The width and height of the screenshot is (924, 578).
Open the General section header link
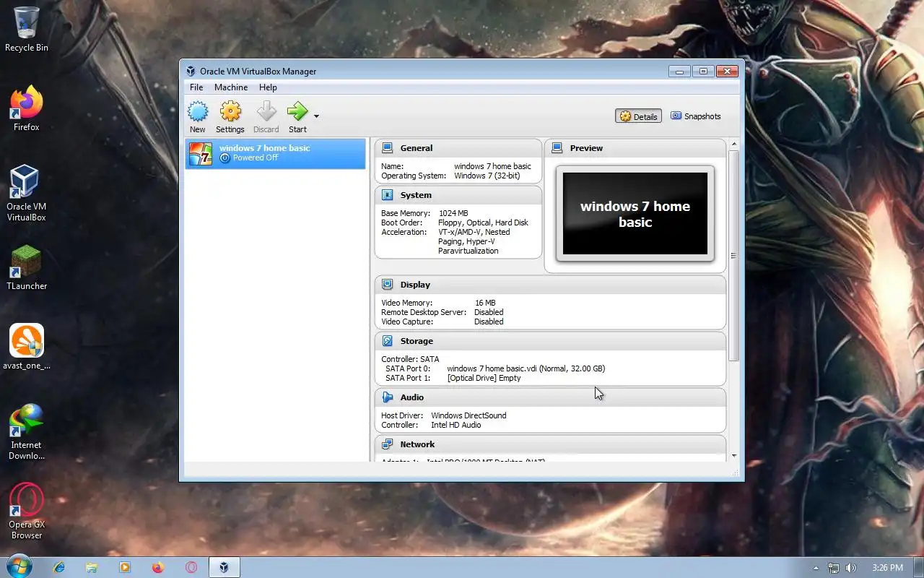[x=417, y=148]
